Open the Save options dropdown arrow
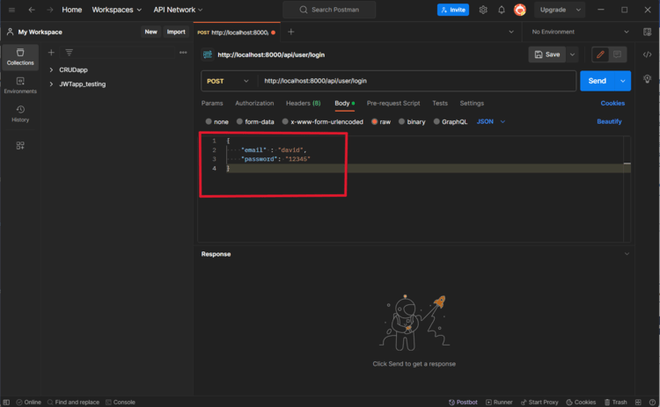 [x=572, y=54]
